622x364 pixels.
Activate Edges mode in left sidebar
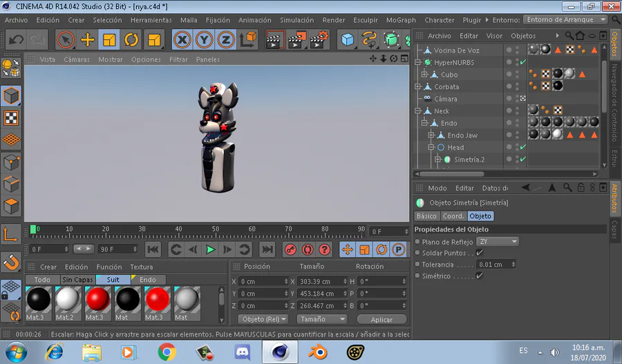click(x=10, y=184)
